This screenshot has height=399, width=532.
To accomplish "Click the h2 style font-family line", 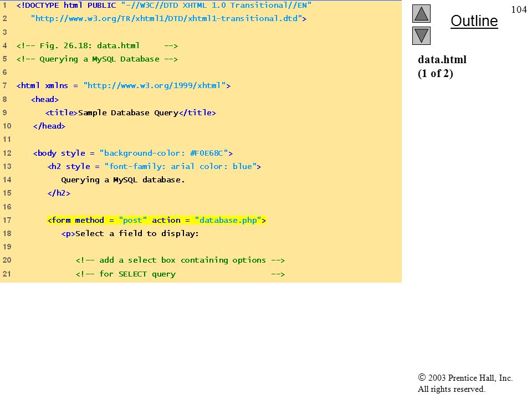I will (x=155, y=166).
